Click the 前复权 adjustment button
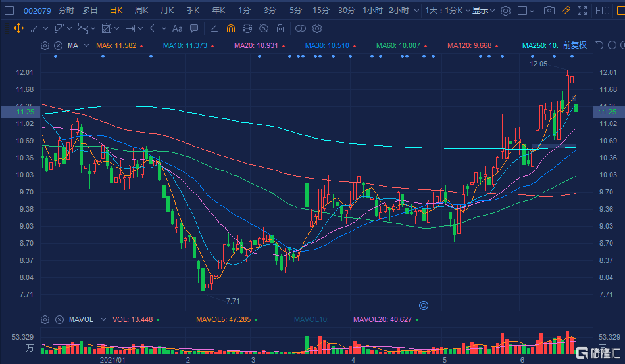Screen dimensions: 625x364 (x=574, y=45)
